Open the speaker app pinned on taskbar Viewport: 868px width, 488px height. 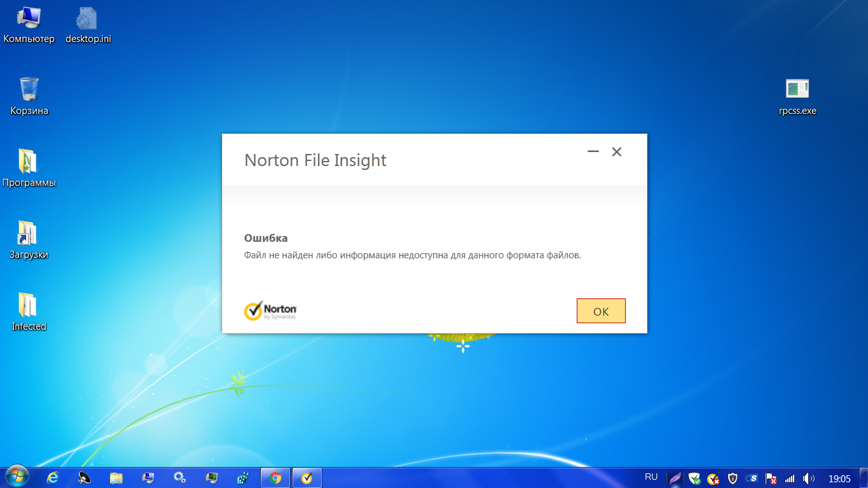85,478
